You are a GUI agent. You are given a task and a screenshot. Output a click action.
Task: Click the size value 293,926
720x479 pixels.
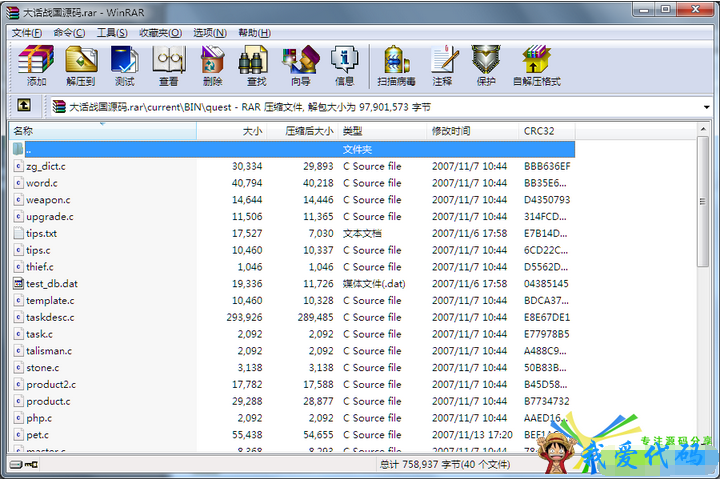(244, 317)
